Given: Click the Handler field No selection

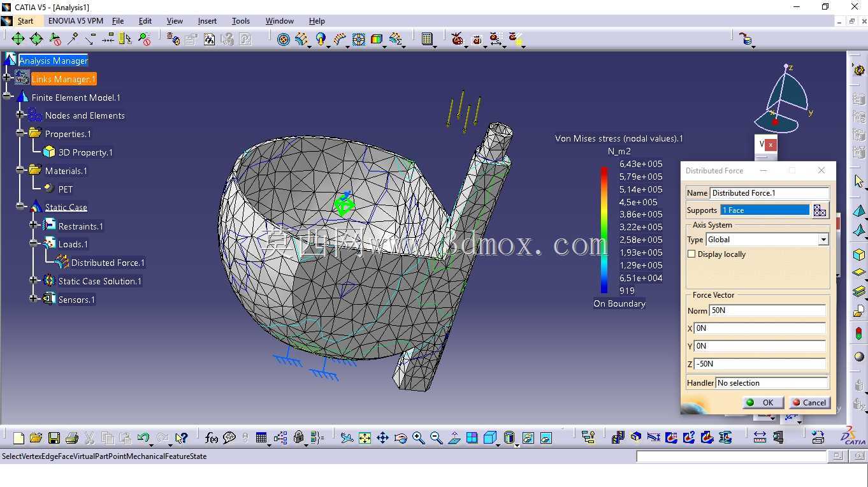Looking at the screenshot, I should click(772, 383).
